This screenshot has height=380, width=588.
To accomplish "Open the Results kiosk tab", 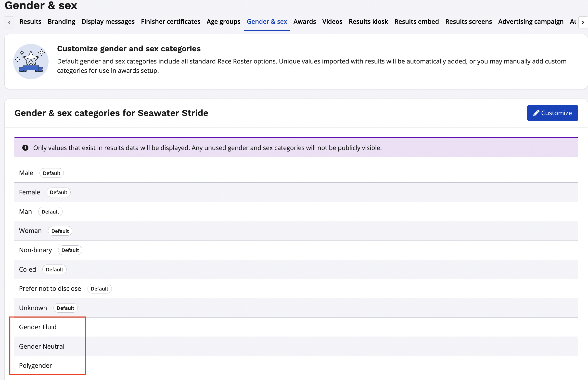I will [368, 22].
